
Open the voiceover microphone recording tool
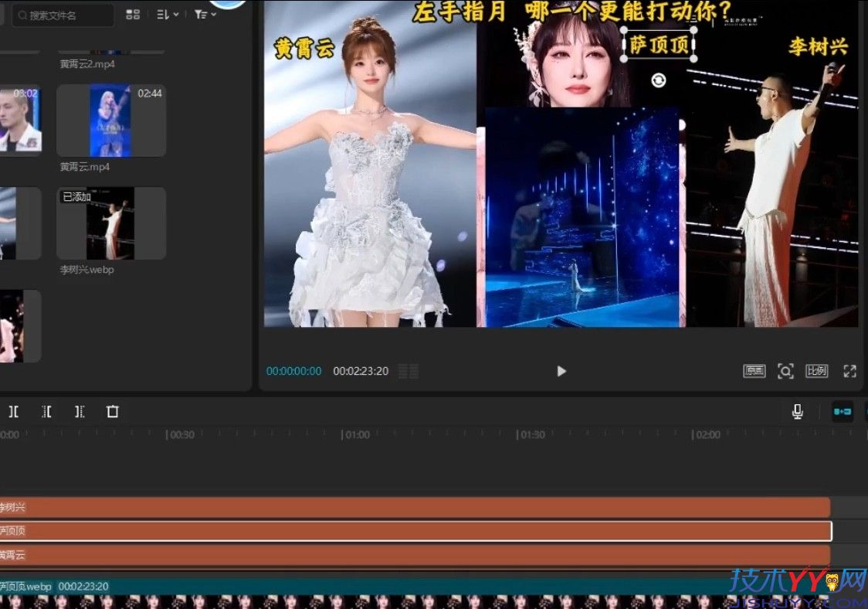coord(798,410)
